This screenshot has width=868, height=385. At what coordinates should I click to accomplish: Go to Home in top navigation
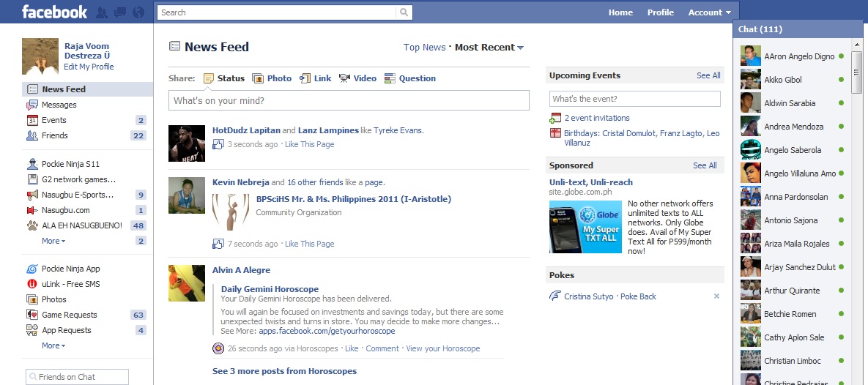coord(620,12)
